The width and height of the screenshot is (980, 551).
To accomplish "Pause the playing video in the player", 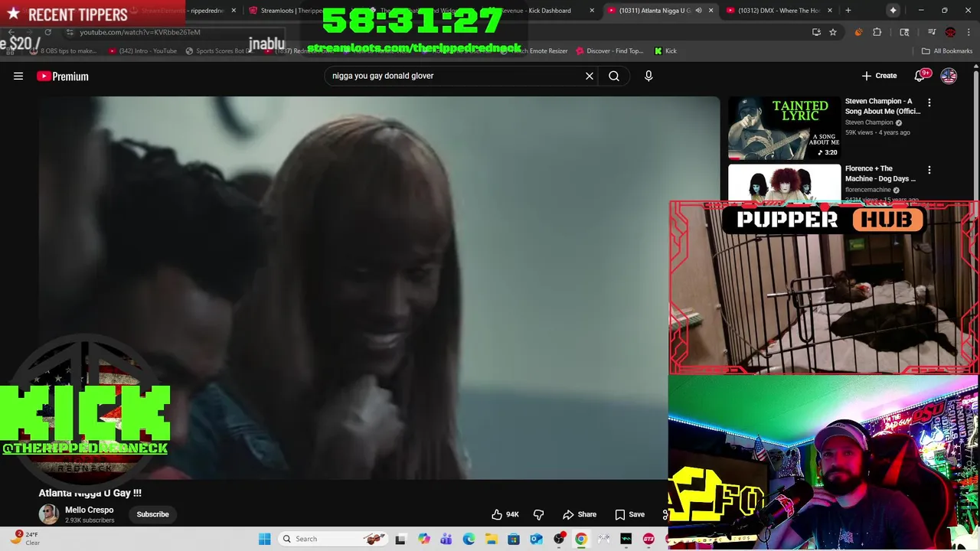I will click(x=380, y=288).
